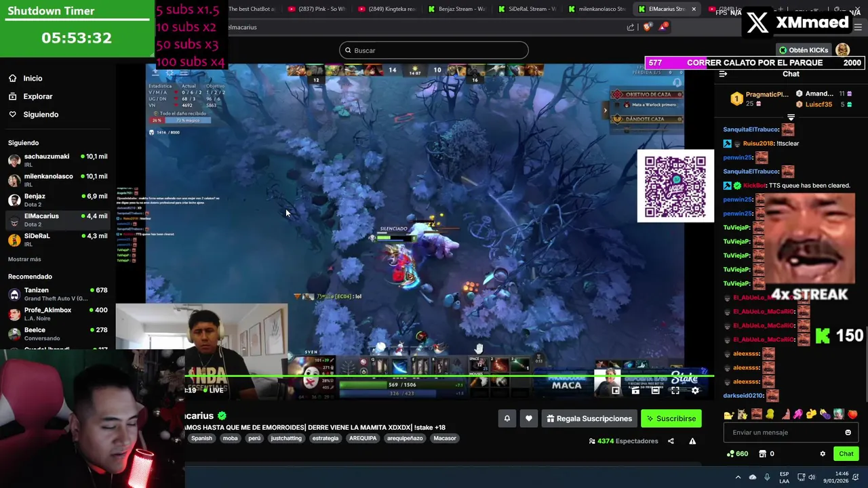Select ElMacarius in the followed list
The width and height of the screenshot is (868, 488).
point(58,220)
